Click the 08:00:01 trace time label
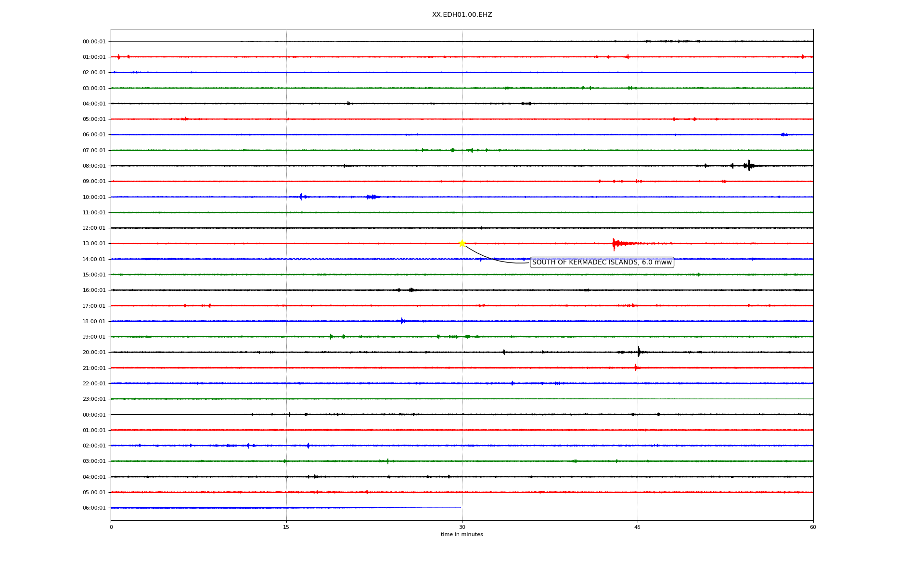The width and height of the screenshot is (924, 578). coord(94,166)
